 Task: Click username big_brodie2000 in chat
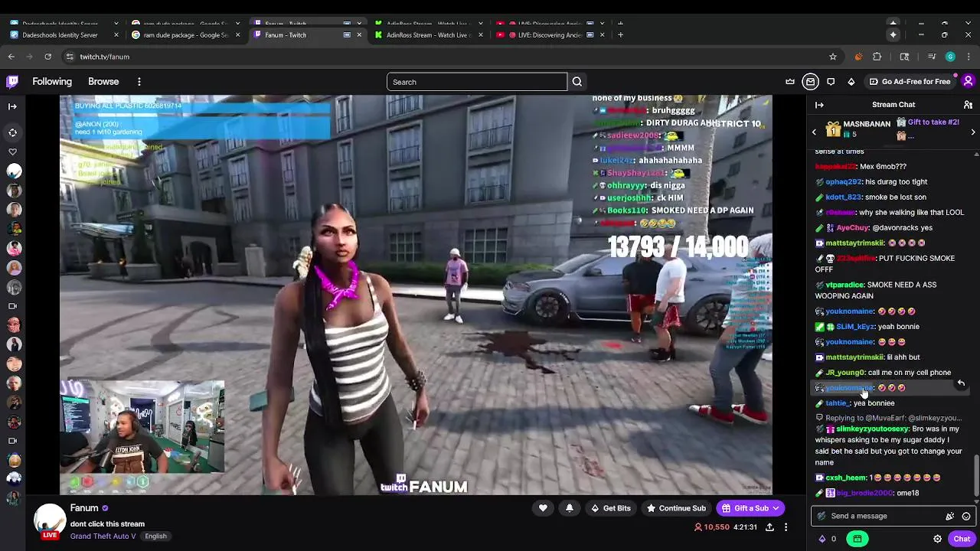(x=864, y=494)
